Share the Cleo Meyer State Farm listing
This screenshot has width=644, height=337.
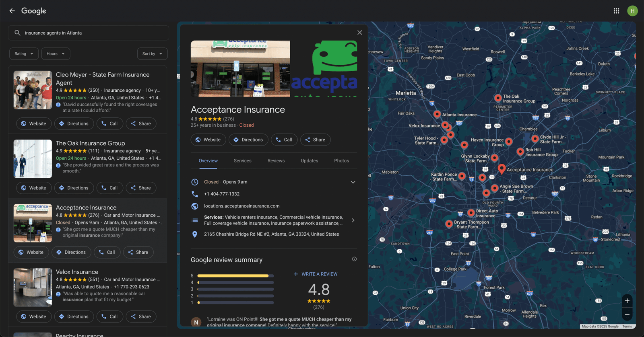point(141,124)
